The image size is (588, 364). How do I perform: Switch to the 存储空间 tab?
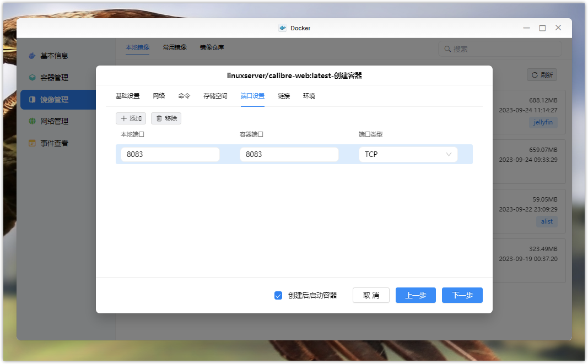tap(215, 96)
